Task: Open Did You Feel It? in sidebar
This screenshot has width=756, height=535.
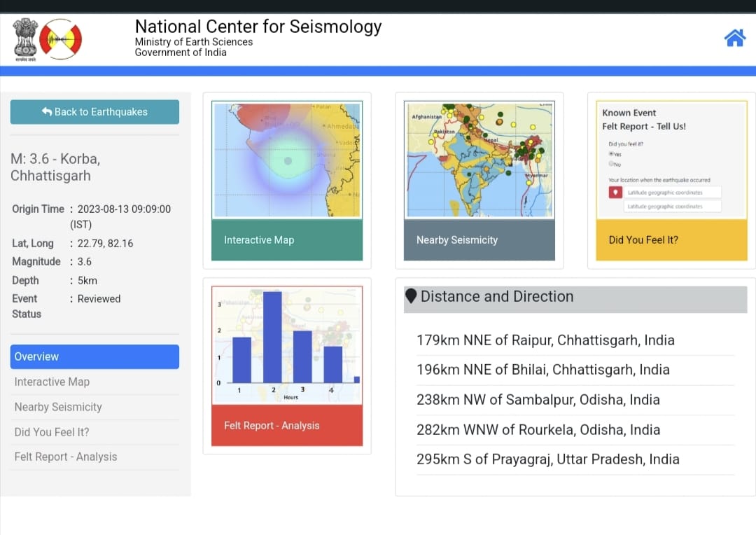Action: tap(52, 432)
